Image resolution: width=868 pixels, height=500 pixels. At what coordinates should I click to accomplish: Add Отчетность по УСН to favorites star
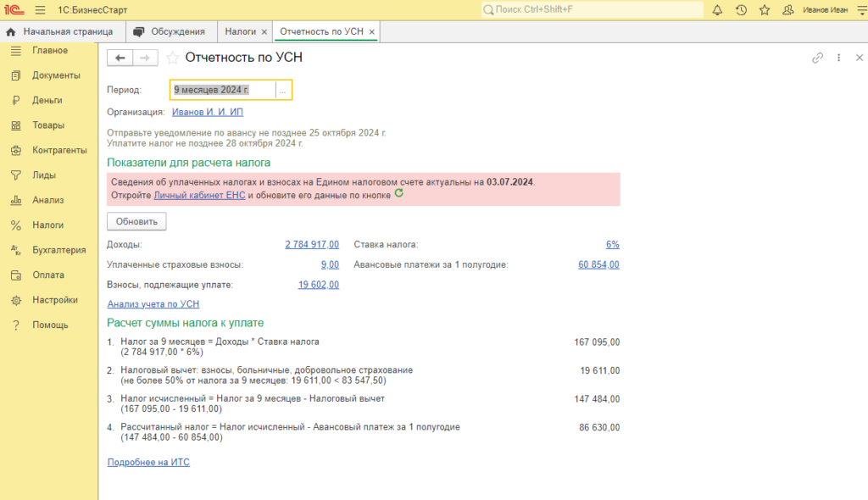(173, 58)
